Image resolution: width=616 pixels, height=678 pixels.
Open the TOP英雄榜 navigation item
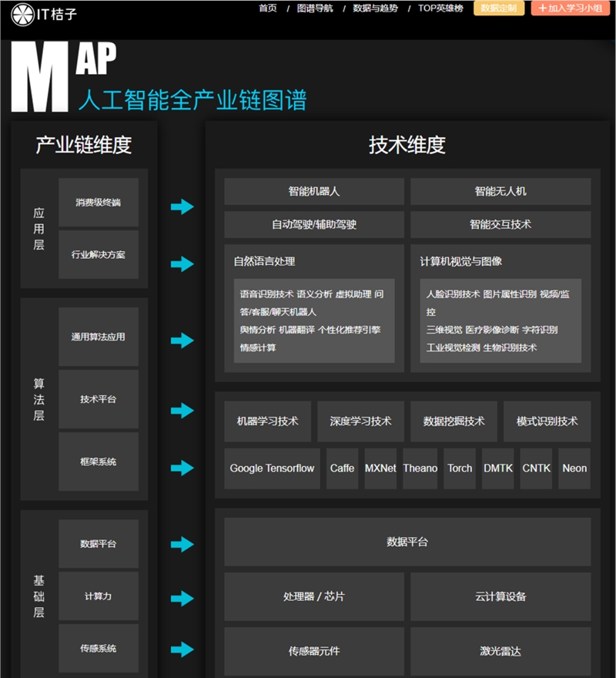441,8
